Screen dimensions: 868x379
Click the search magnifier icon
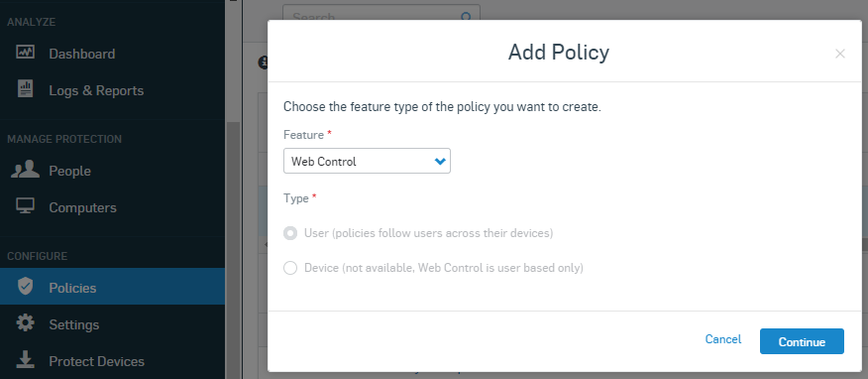click(x=467, y=17)
